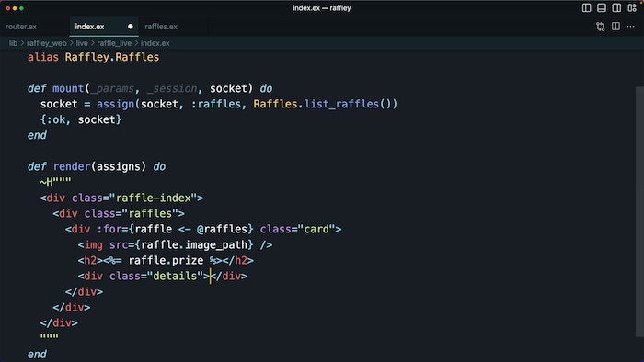Click '"raffles"' class string value
This screenshot has width=644, height=362.
coord(150,213)
